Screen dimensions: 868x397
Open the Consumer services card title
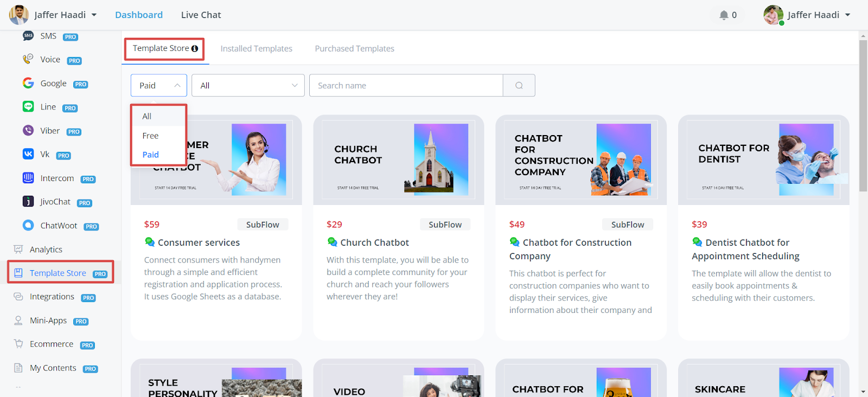[x=199, y=242]
